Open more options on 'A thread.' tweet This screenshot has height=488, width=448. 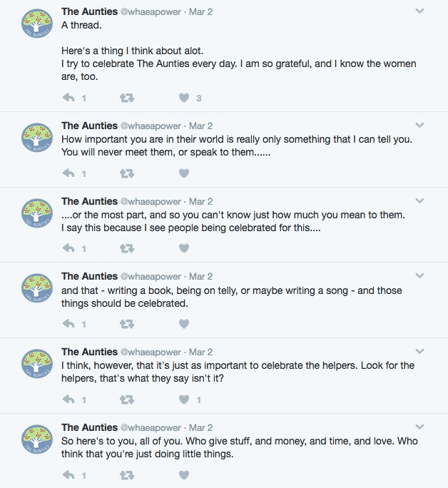pos(419,11)
